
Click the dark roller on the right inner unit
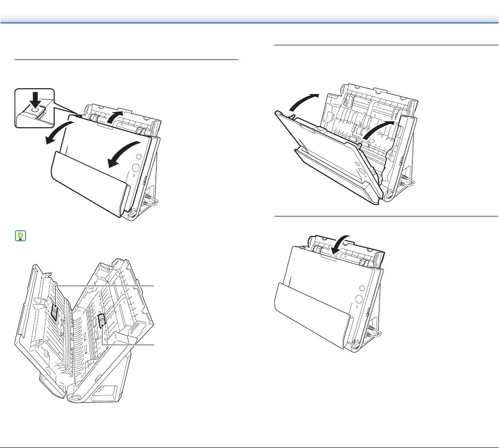(102, 320)
